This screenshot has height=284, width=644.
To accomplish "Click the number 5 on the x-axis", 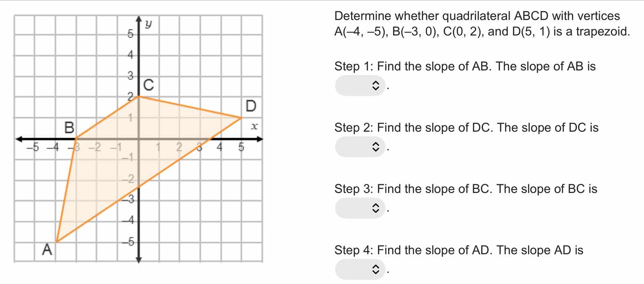I will tap(241, 147).
